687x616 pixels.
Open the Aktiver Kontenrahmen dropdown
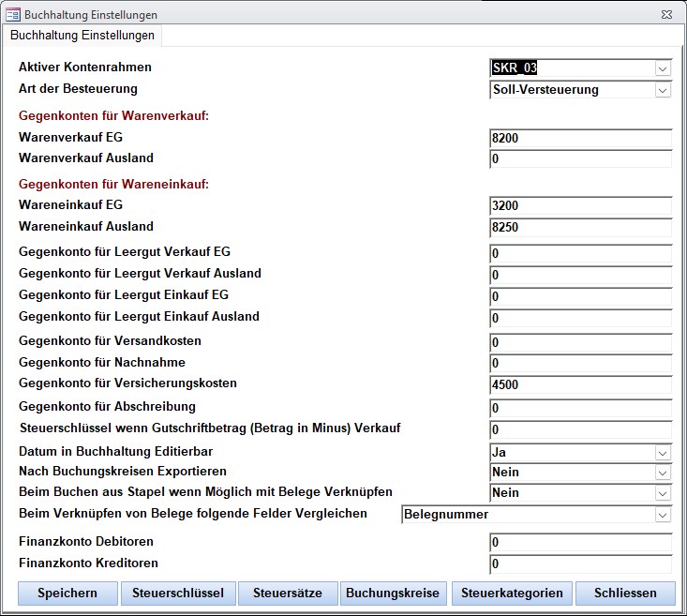663,68
